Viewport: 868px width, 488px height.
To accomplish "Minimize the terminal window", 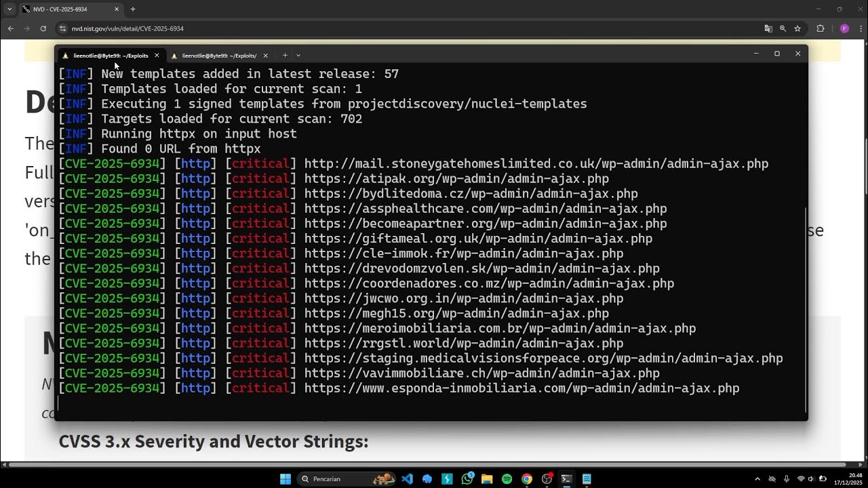I will [756, 54].
